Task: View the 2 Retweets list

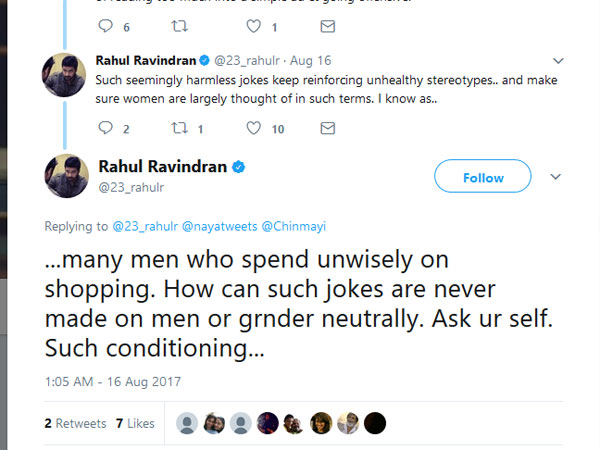Action: coord(75,424)
